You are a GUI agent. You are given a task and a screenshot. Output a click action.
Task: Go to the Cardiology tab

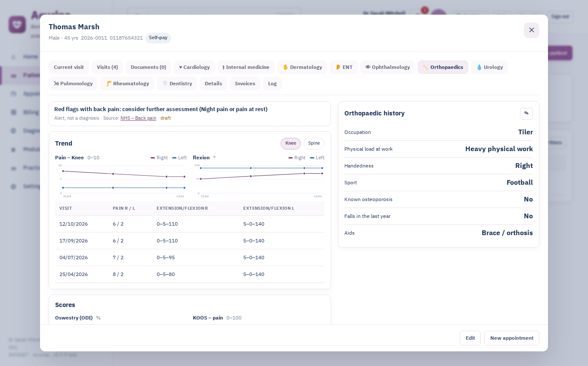tap(194, 67)
